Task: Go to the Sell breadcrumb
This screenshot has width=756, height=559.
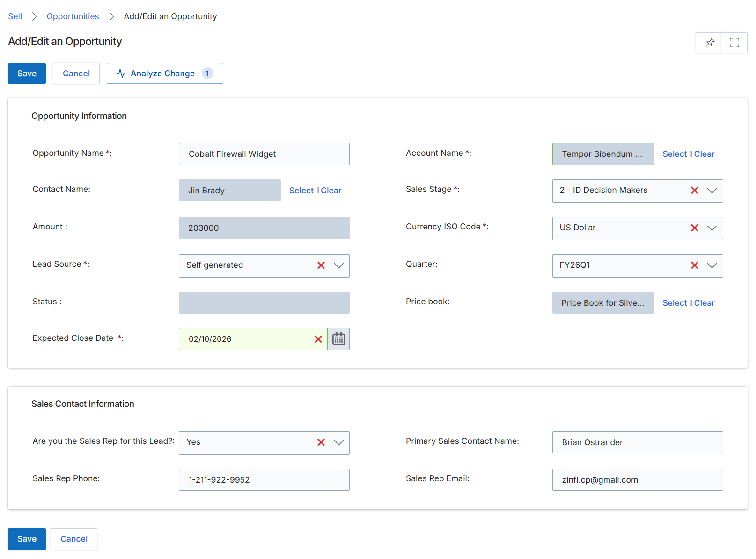Action: coord(15,16)
